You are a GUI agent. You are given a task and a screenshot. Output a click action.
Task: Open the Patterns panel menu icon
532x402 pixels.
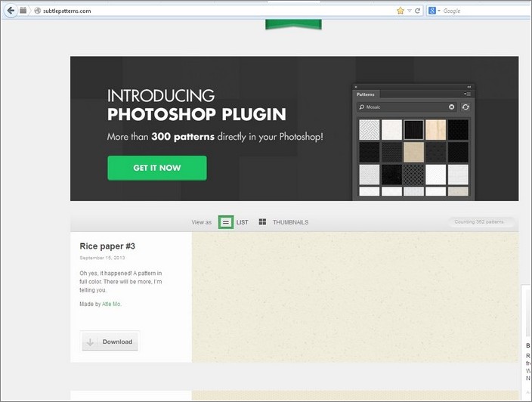[x=467, y=94]
